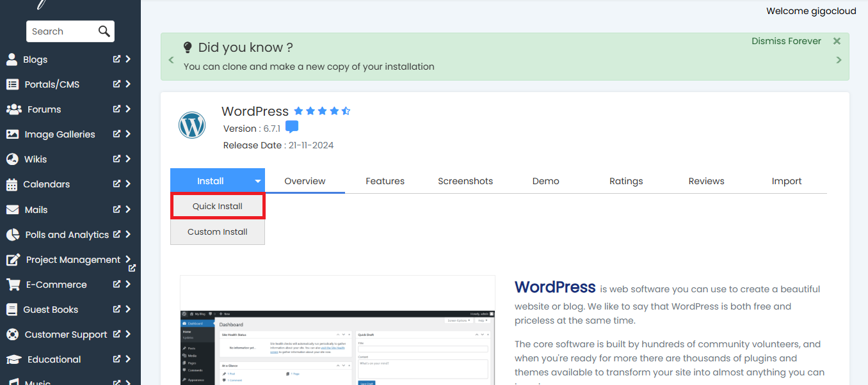Open Calendars external link icon
Screen dimensions: 868x385
[x=117, y=184]
